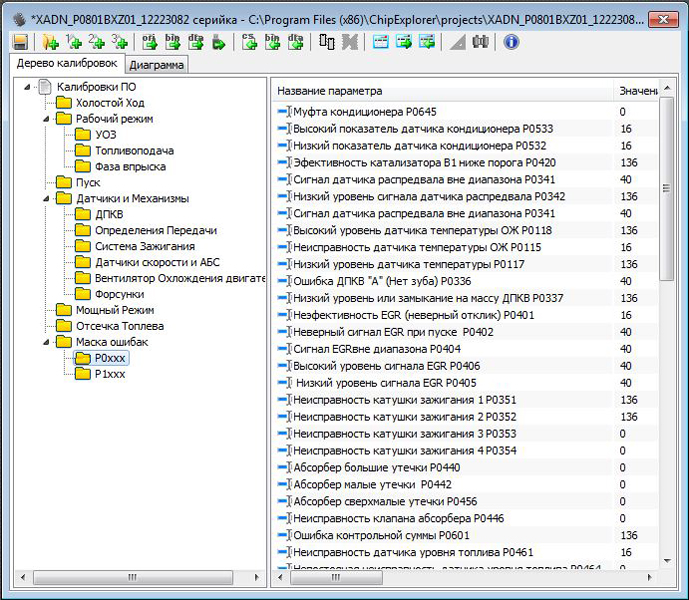Click the binoculars search icon

point(481,41)
